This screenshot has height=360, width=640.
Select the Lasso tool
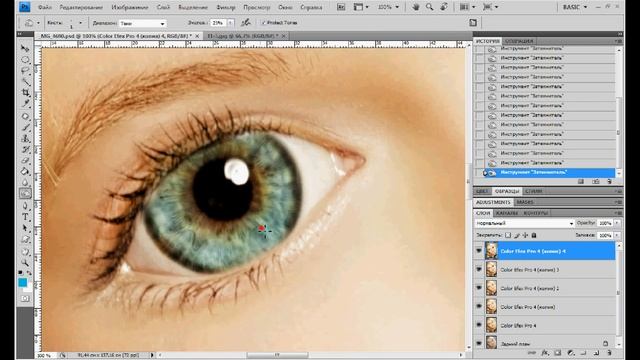[25, 71]
